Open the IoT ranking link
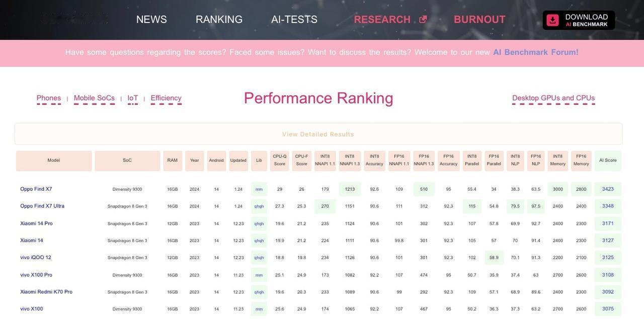Screen dimensions: 644x319 [x=133, y=98]
